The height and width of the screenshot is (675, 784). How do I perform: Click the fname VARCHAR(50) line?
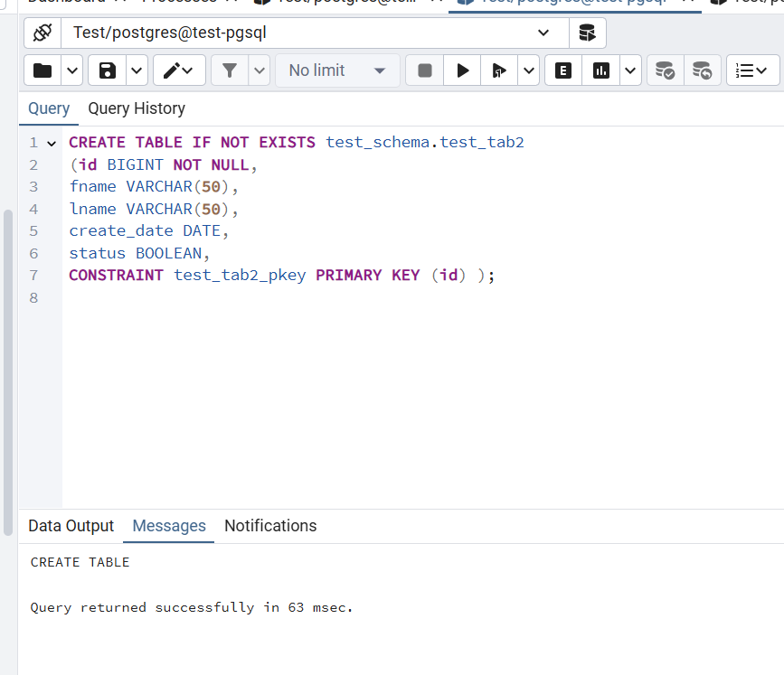pyautogui.click(x=154, y=187)
